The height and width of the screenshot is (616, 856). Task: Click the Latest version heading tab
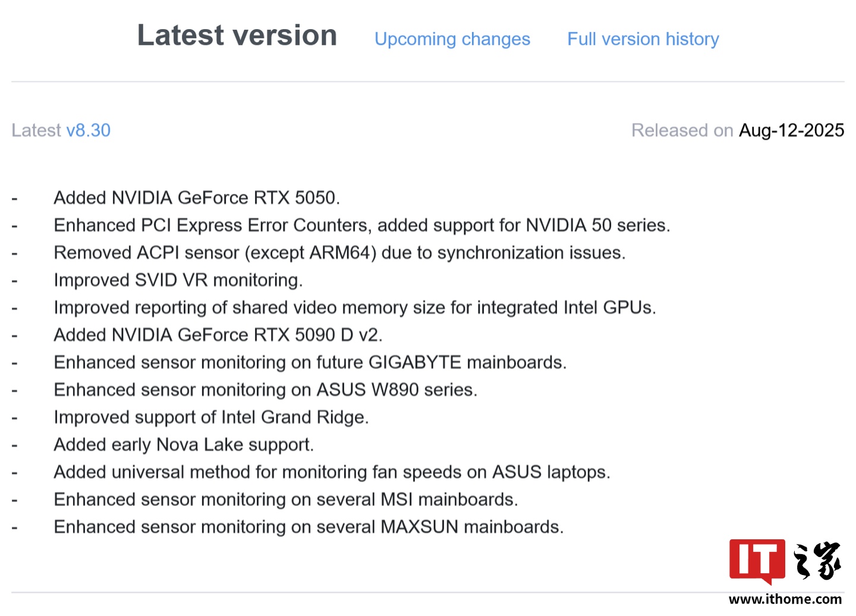pyautogui.click(x=237, y=36)
